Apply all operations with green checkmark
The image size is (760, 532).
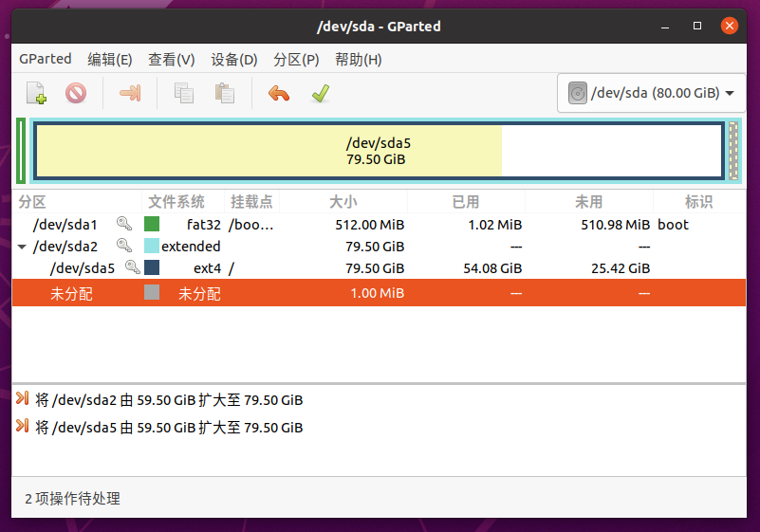pos(321,93)
